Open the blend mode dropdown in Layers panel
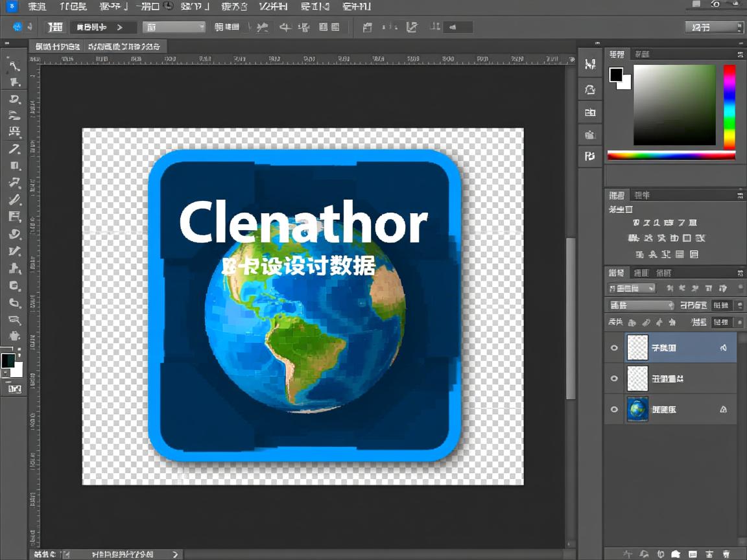Screen dimensions: 747x560 pyautogui.click(x=641, y=305)
